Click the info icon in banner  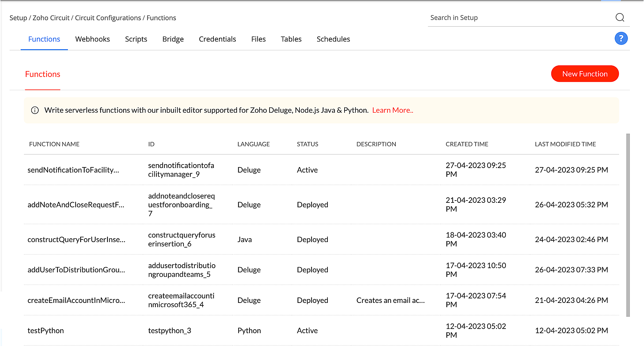pos(35,110)
